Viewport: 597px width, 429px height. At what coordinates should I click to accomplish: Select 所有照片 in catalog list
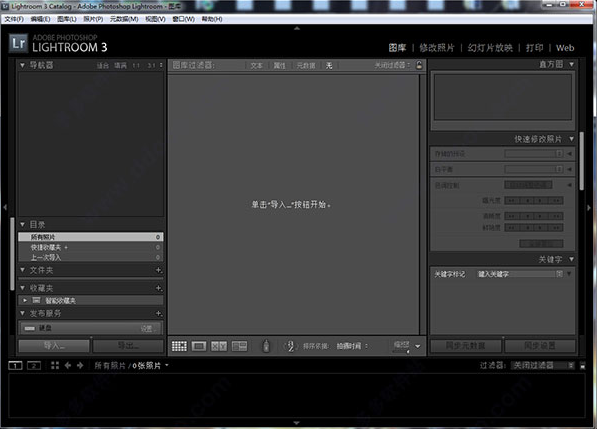click(91, 237)
